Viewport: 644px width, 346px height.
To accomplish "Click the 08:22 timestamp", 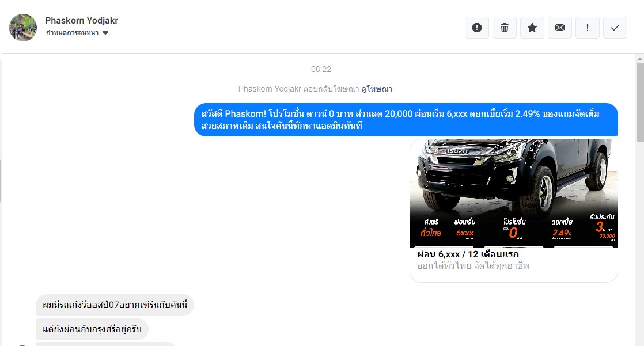I will 321,69.
